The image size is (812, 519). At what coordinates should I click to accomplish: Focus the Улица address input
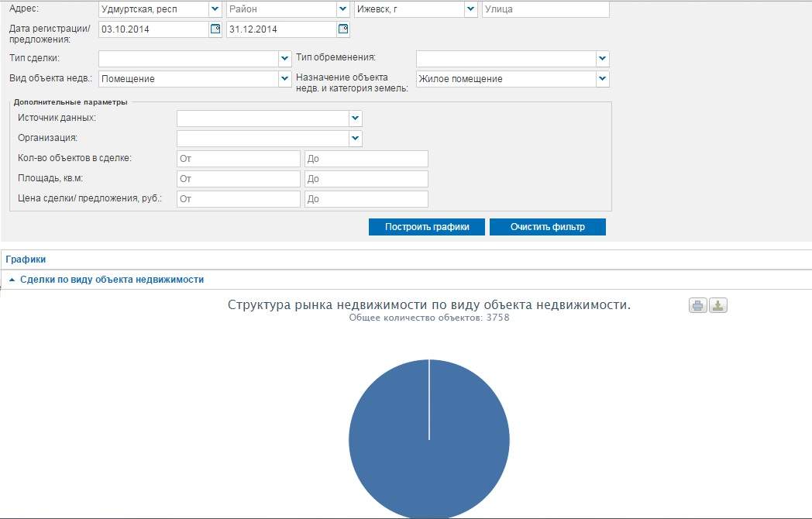coord(545,9)
